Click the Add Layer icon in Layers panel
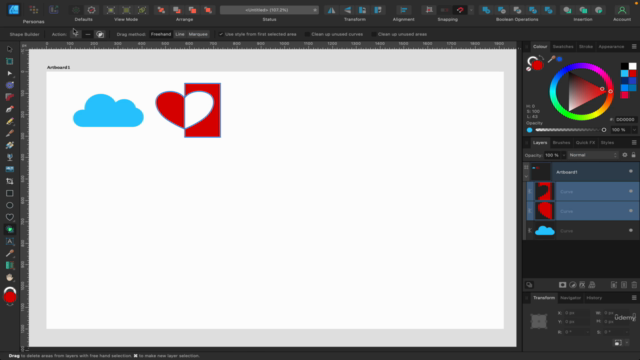 coord(614,285)
